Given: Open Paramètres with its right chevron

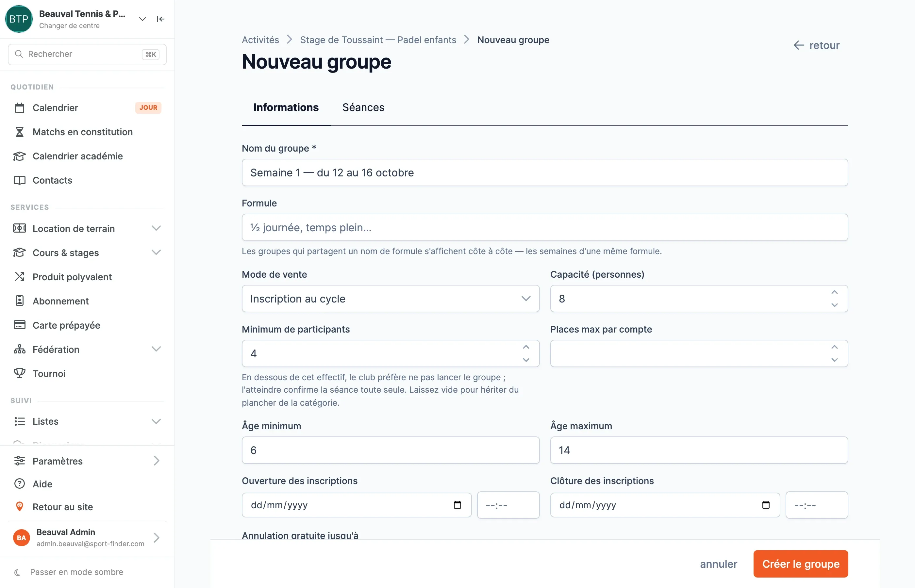Looking at the screenshot, I should pyautogui.click(x=156, y=461).
